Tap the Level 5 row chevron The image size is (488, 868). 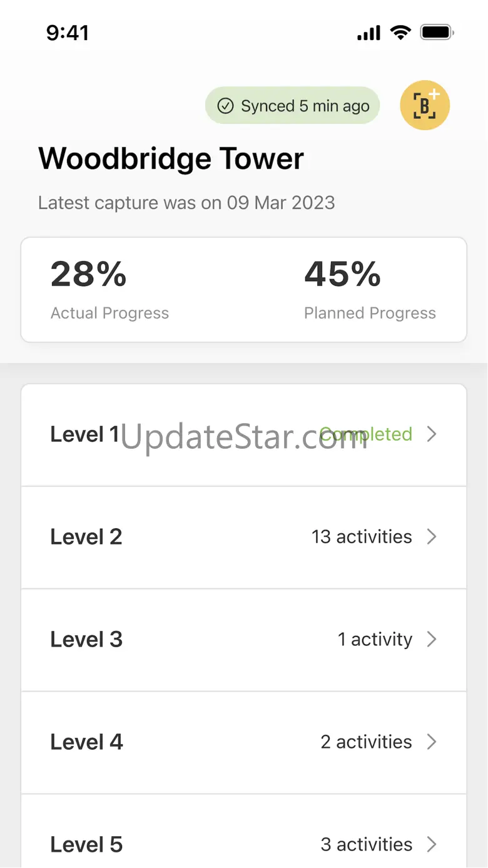point(431,845)
